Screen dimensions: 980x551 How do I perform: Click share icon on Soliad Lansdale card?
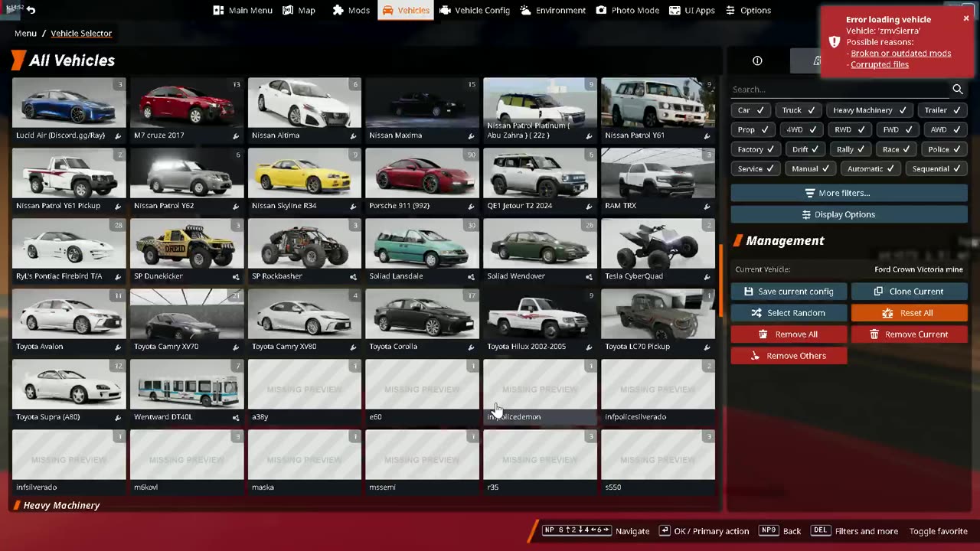[471, 276]
